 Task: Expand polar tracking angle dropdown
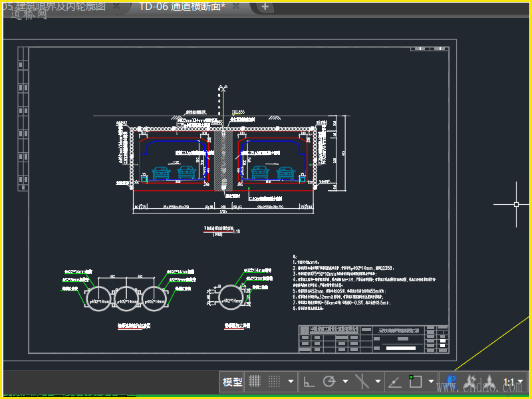(x=345, y=382)
